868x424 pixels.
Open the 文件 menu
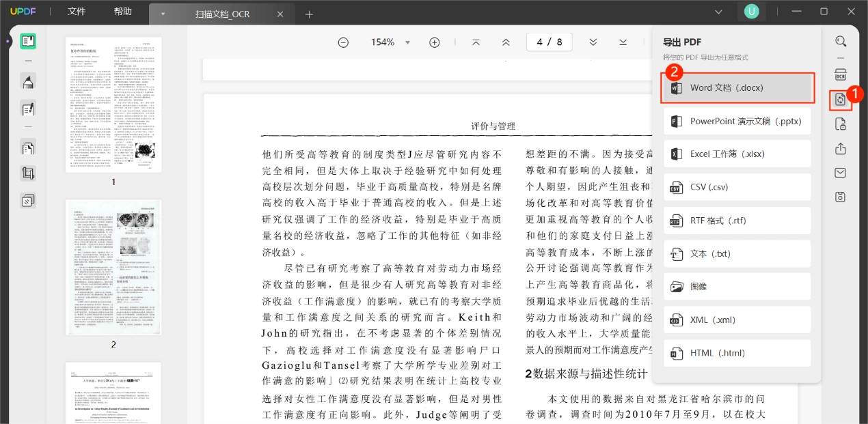77,12
